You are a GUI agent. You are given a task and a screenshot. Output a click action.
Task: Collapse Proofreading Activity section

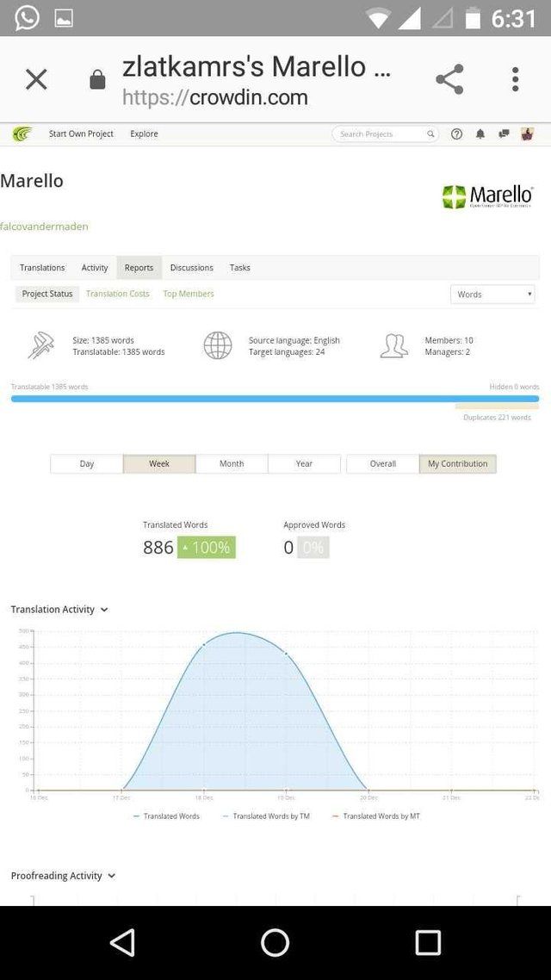pyautogui.click(x=63, y=876)
